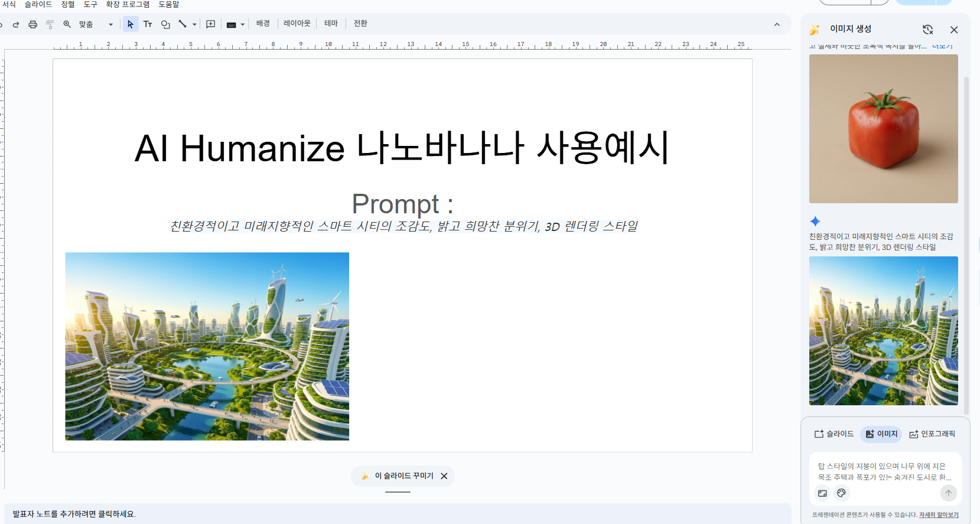This screenshot has width=980, height=524.
Task: Click the blue sparkle icon above the prompt
Action: coord(815,222)
